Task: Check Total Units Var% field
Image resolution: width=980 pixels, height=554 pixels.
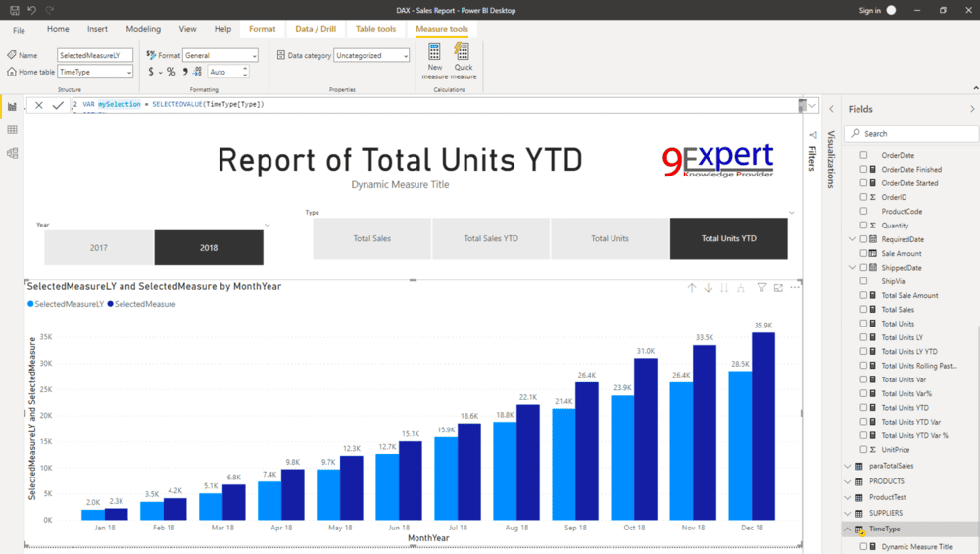Action: (863, 394)
